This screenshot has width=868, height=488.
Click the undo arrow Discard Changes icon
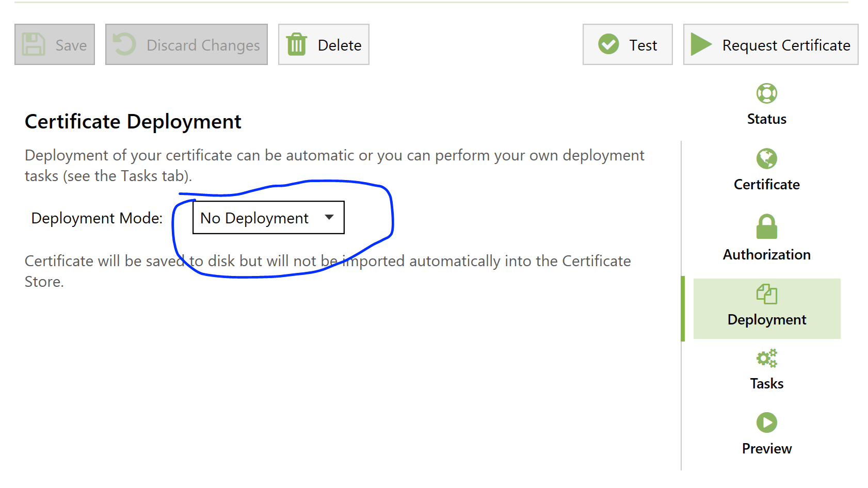click(x=124, y=44)
